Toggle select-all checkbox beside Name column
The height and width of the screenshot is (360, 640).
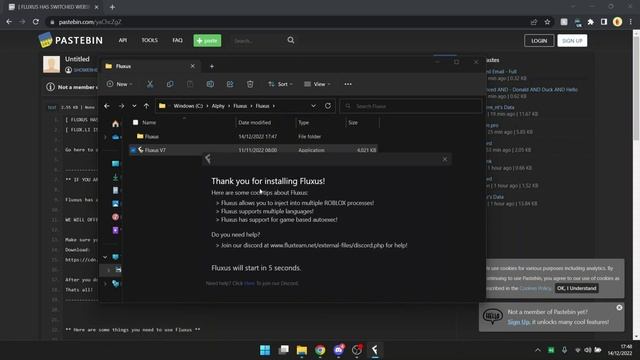pos(136,122)
